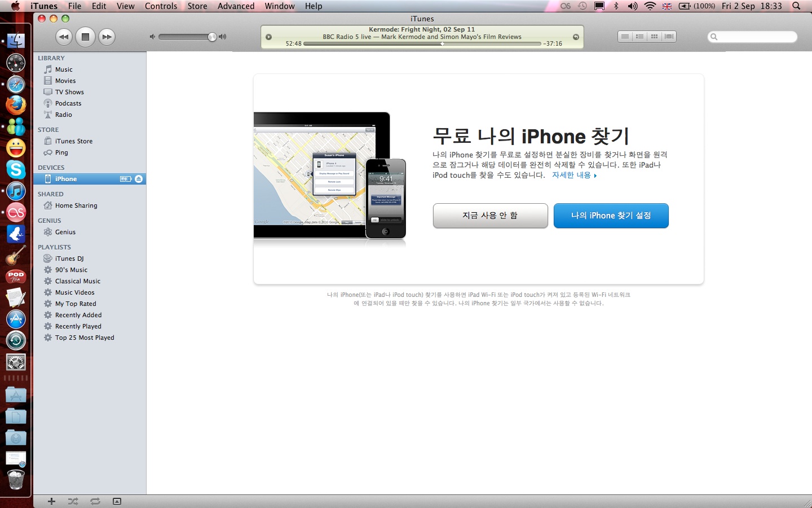Stop playback with the stop button
Image resolution: width=812 pixels, height=508 pixels.
(x=85, y=37)
